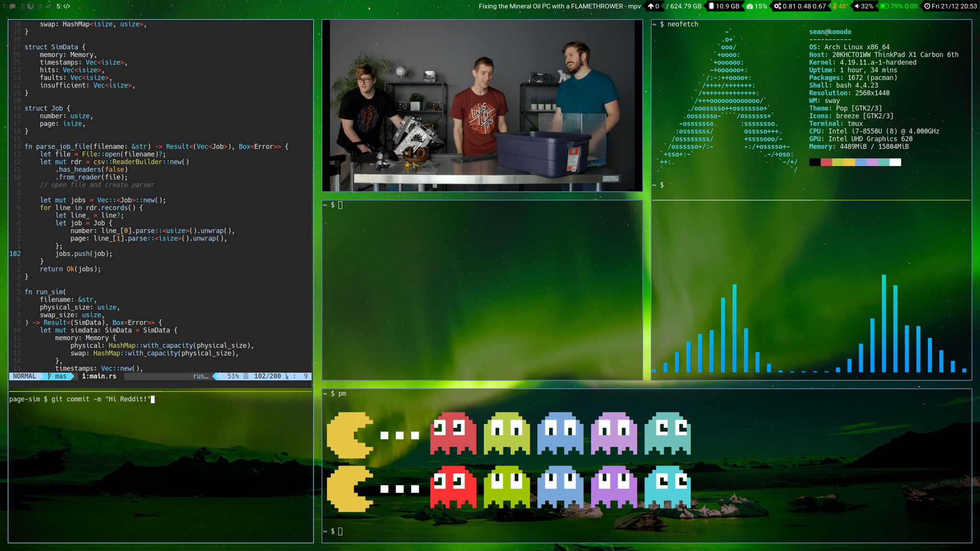This screenshot has width=980, height=551.
Task: Click the git branch mas segment
Action: (x=58, y=376)
